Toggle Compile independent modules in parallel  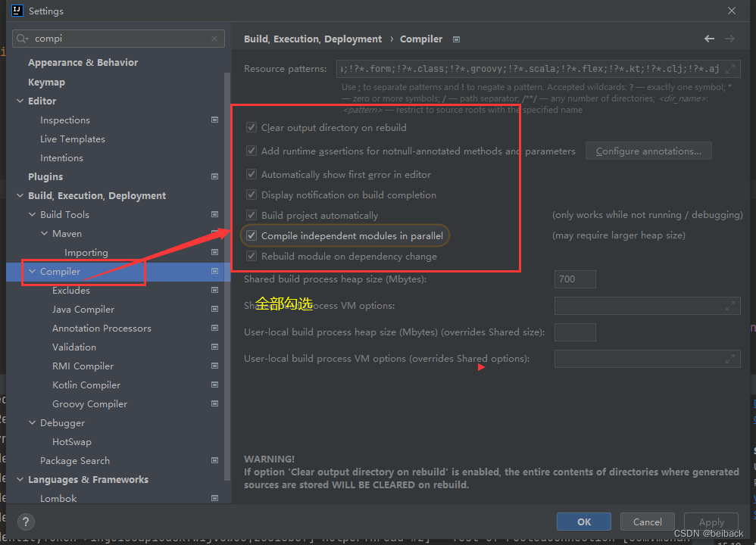click(251, 235)
